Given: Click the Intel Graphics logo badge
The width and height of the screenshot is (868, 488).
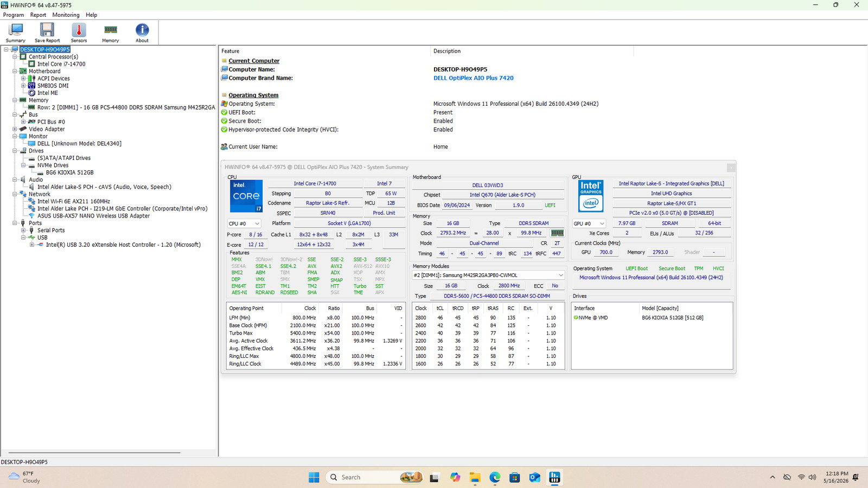Looking at the screenshot, I should (591, 196).
